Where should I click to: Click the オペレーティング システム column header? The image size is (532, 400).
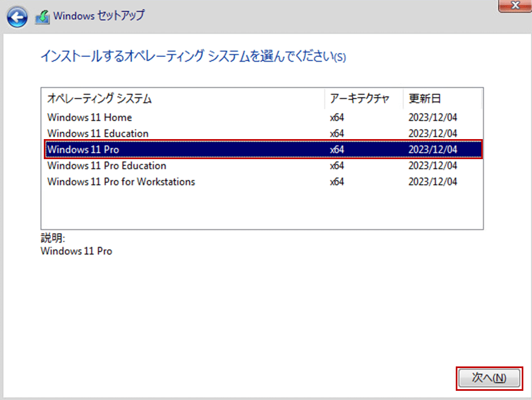pyautogui.click(x=184, y=99)
